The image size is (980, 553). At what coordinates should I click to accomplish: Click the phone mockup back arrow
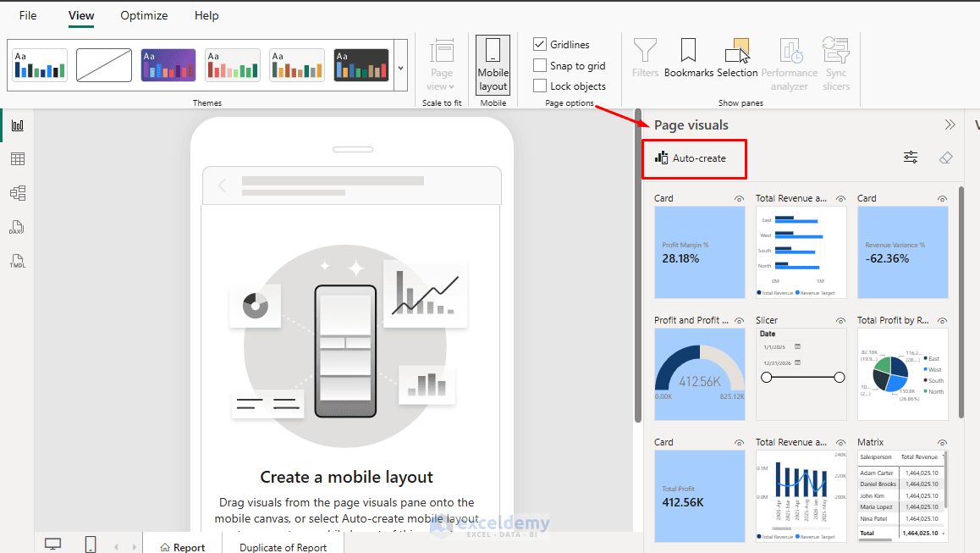tap(222, 185)
